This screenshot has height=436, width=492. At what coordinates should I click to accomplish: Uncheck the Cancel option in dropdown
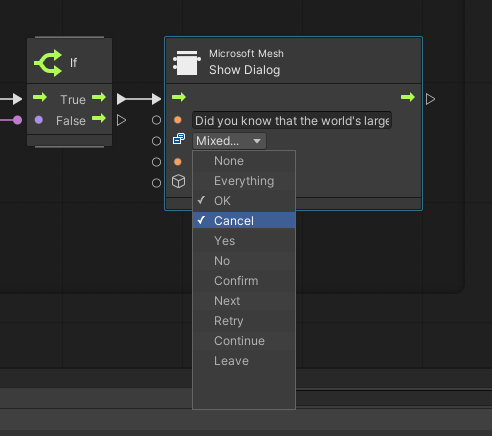[244, 220]
